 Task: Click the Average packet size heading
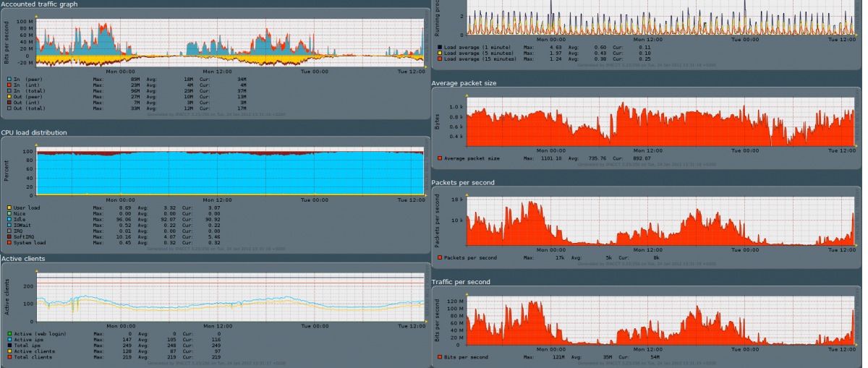coord(464,84)
